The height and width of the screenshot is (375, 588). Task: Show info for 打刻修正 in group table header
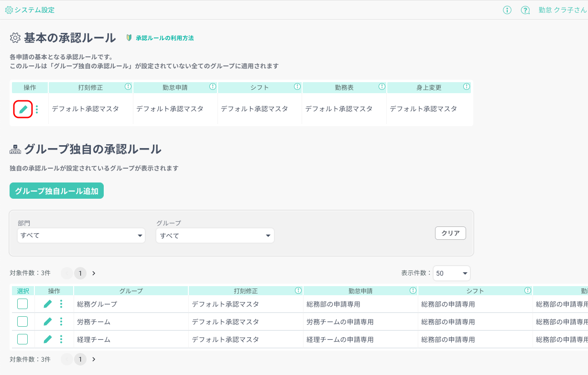(298, 290)
